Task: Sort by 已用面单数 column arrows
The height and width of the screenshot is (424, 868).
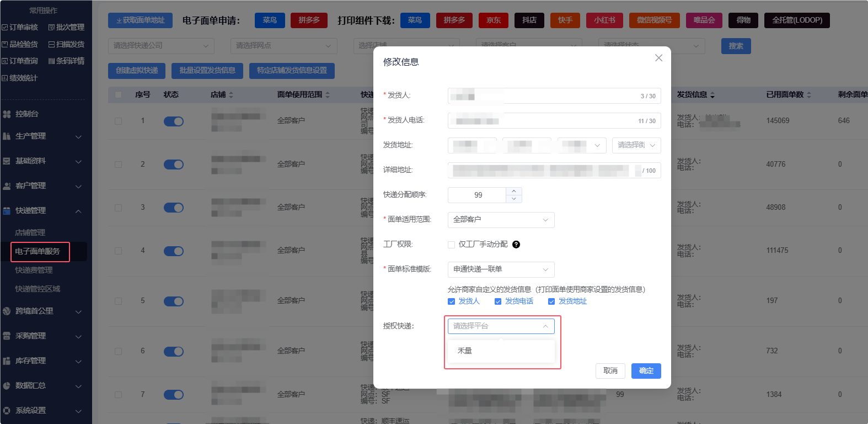Action: [809, 95]
